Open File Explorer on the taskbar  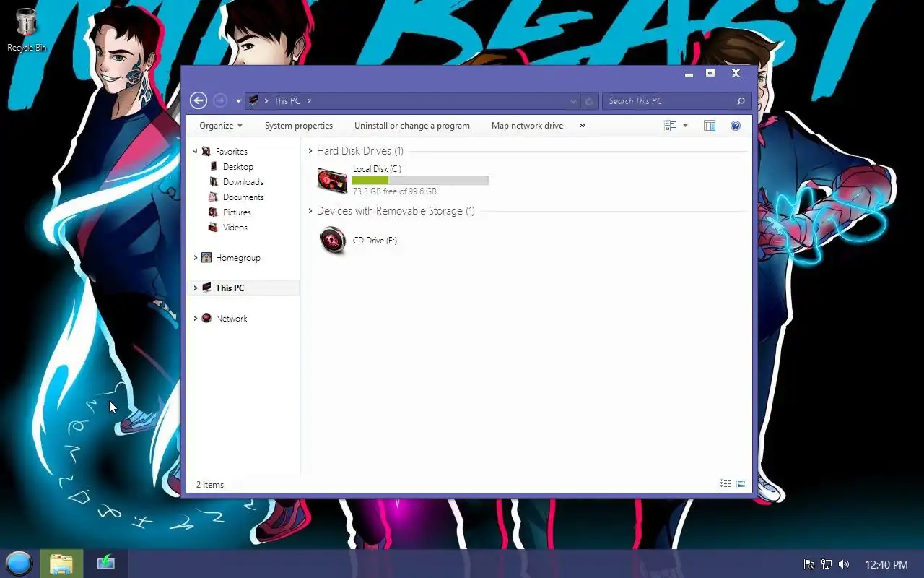(61, 564)
